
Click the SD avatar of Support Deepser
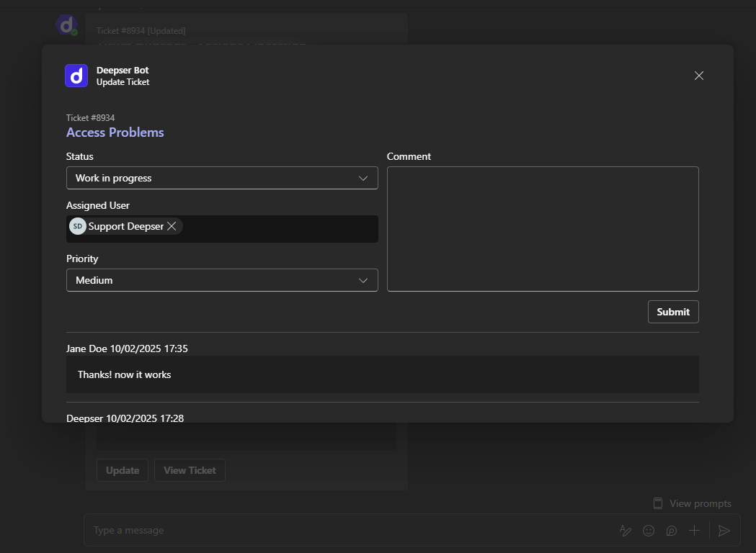pyautogui.click(x=78, y=226)
